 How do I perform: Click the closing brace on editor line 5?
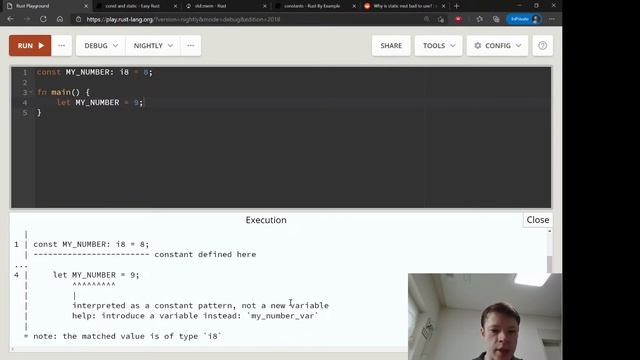pyautogui.click(x=39, y=113)
